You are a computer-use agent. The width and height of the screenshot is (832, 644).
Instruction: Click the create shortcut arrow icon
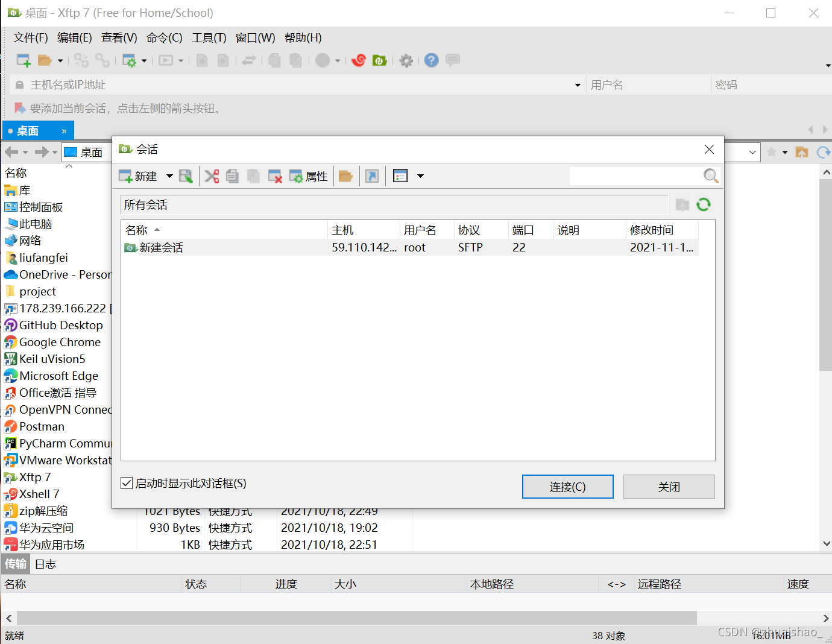(x=372, y=176)
